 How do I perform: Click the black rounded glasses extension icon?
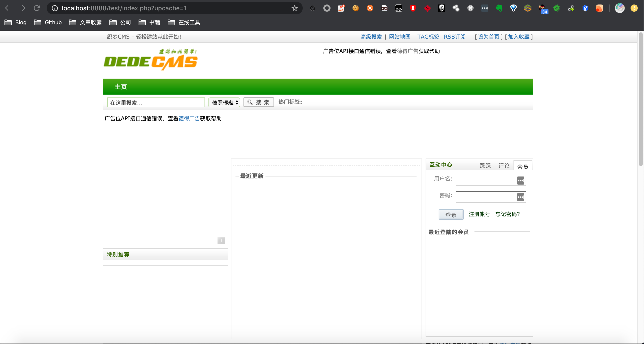398,8
